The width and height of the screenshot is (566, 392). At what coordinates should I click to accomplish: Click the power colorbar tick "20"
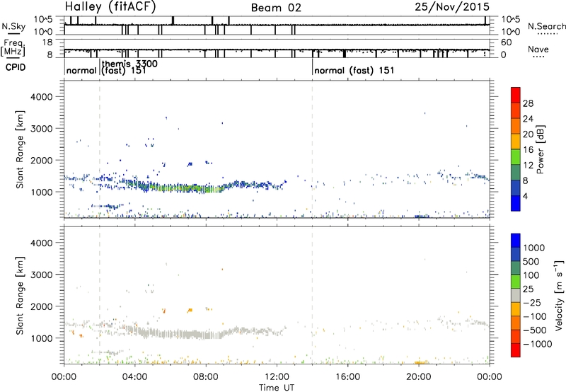click(528, 134)
